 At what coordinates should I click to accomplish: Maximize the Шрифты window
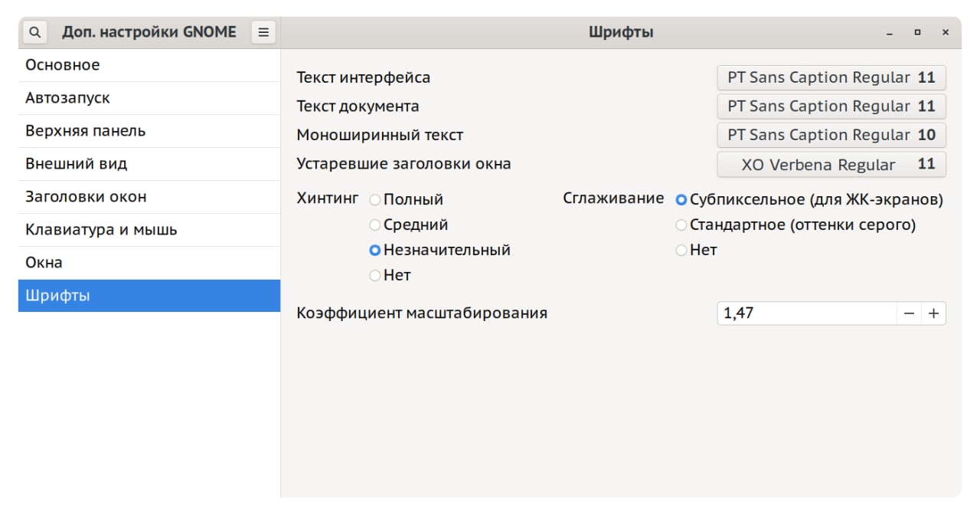click(x=917, y=33)
